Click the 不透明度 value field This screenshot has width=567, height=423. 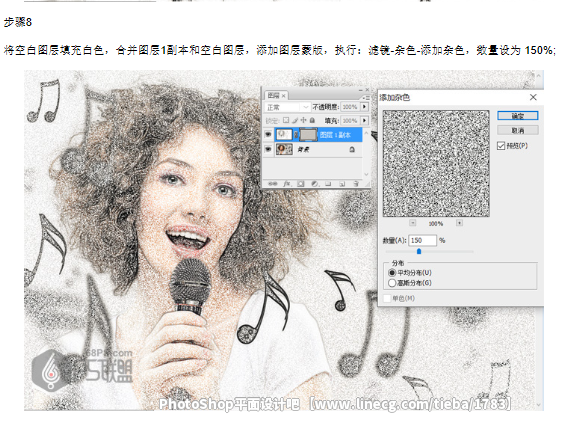coord(350,107)
